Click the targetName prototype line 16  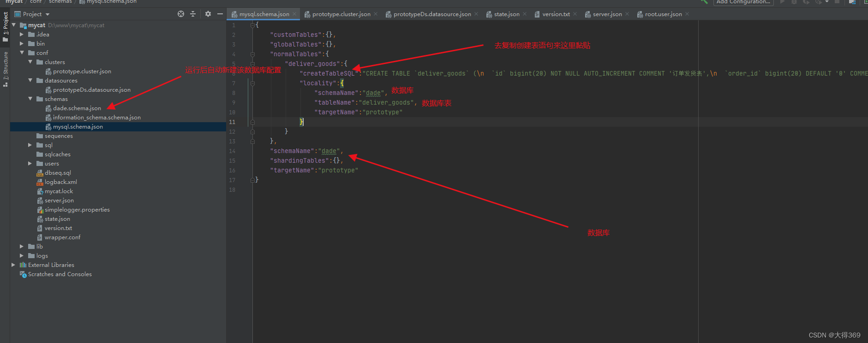[314, 170]
